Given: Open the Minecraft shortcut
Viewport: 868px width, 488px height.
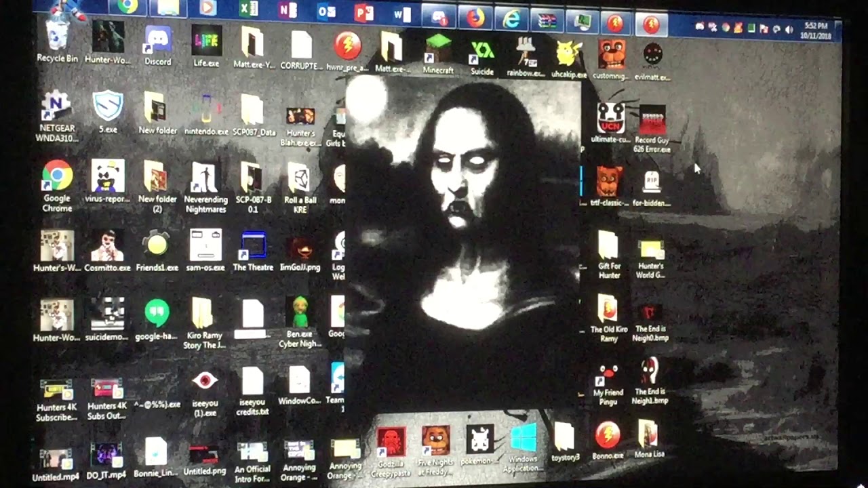Looking at the screenshot, I should click(x=438, y=54).
